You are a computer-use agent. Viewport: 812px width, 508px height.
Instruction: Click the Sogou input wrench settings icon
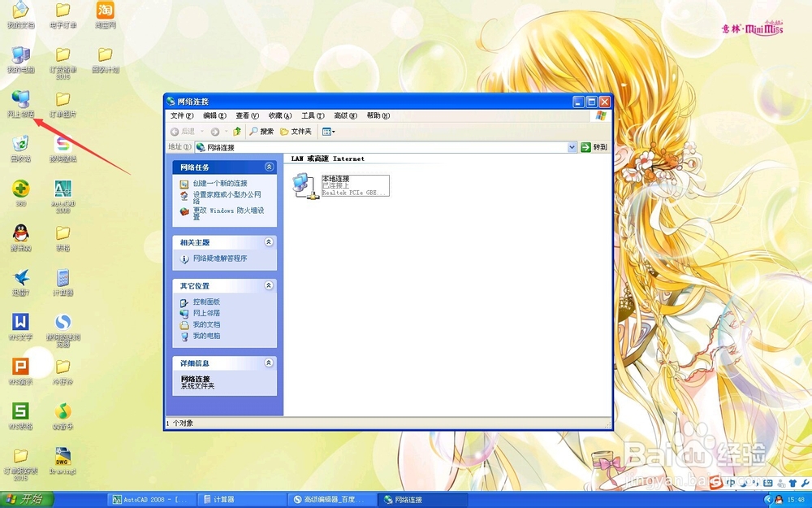806,483
